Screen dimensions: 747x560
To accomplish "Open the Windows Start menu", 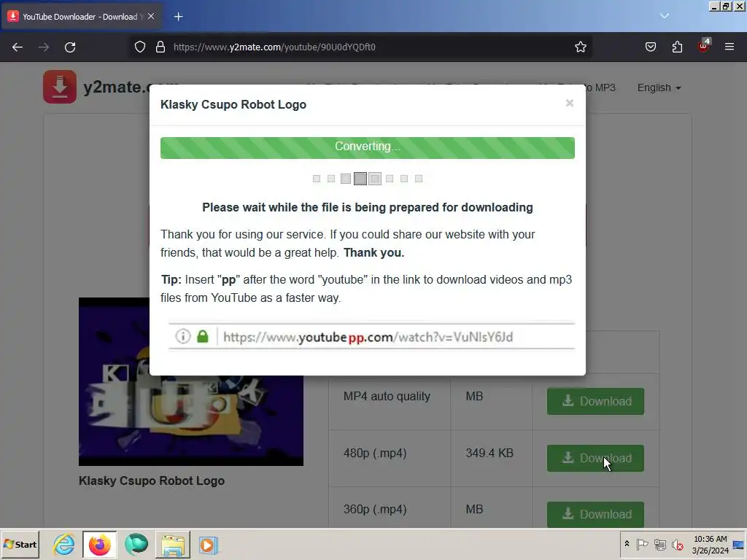I will [20, 544].
